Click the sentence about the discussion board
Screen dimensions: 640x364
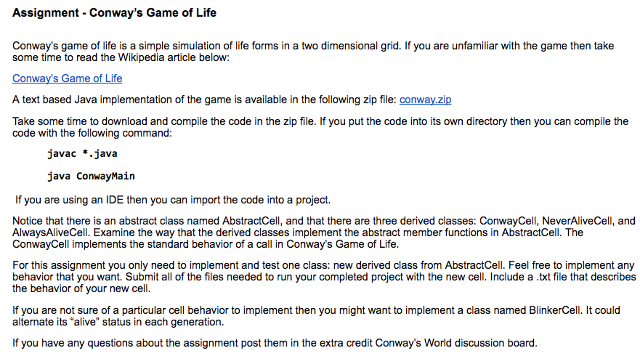(x=275, y=343)
